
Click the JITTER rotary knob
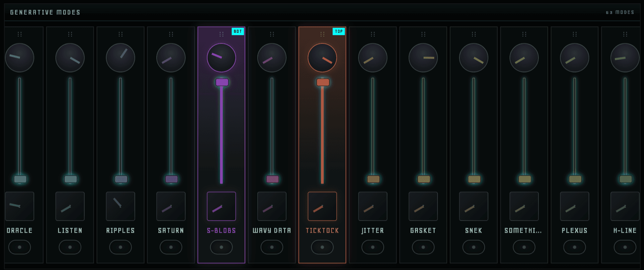(373, 58)
